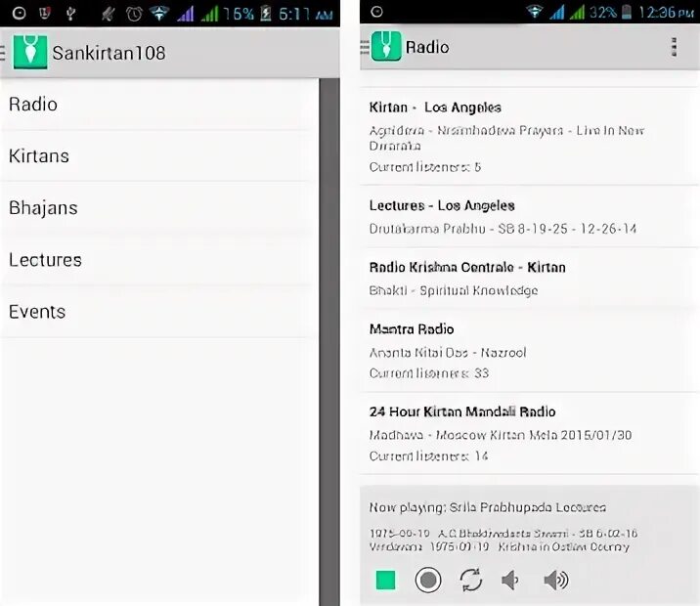Tap 'Madhava - Moscow Kirtan Mela' subtitle
Image resolution: width=700 pixels, height=606 pixels.
pos(501,435)
